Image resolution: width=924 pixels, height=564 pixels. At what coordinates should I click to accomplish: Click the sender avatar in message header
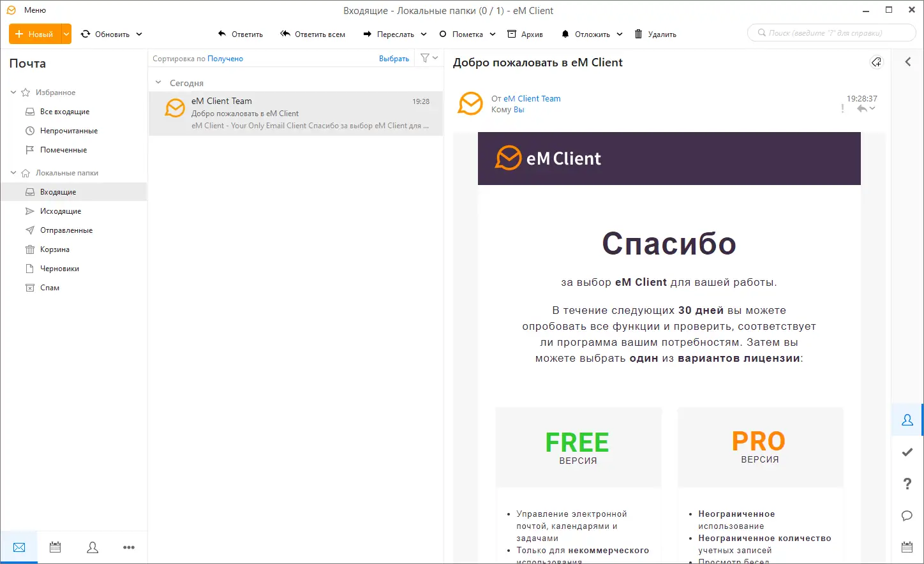click(x=471, y=103)
